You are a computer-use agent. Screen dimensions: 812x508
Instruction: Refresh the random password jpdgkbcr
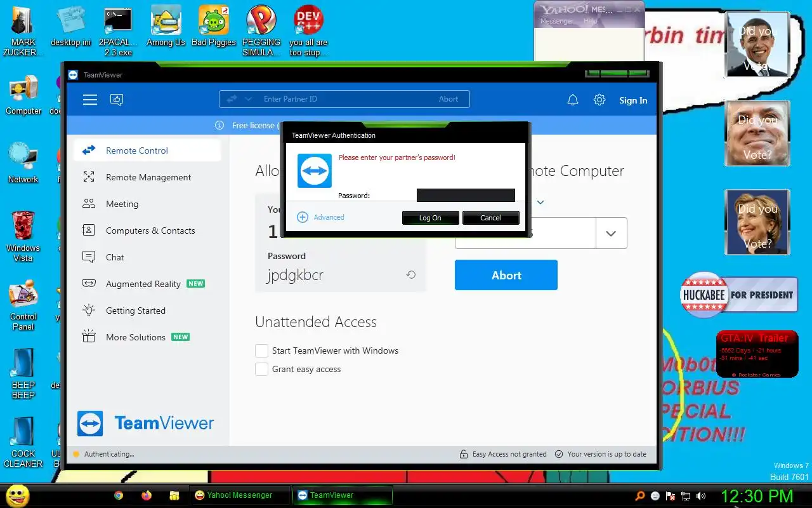[411, 275]
